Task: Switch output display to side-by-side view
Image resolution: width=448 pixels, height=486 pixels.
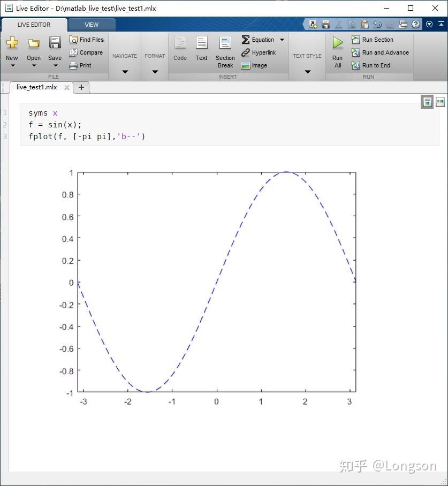Action: [x=440, y=102]
